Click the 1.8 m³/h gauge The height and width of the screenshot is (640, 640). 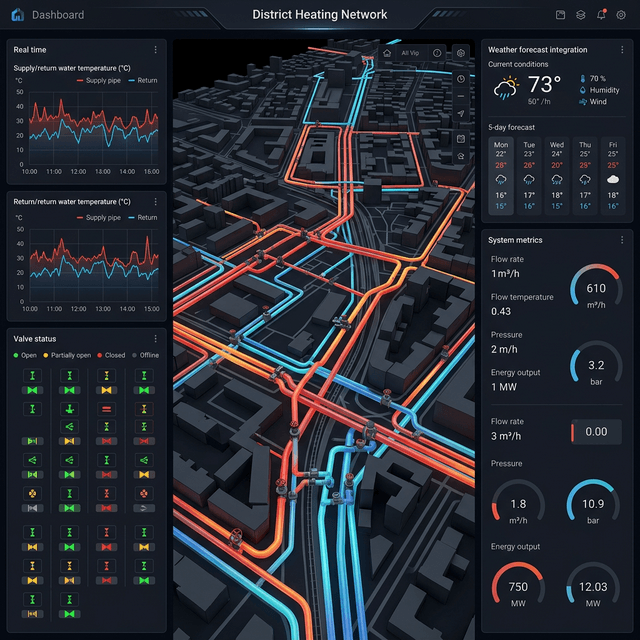coord(518,503)
